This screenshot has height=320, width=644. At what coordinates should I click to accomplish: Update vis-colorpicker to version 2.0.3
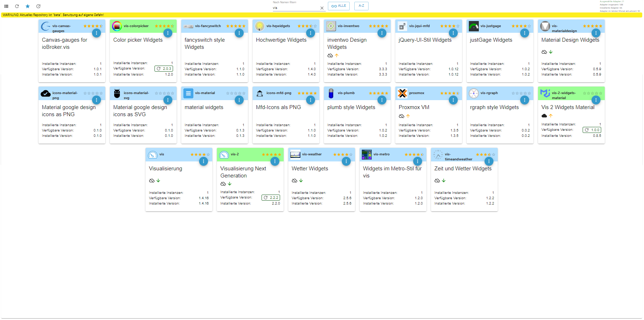pos(164,68)
